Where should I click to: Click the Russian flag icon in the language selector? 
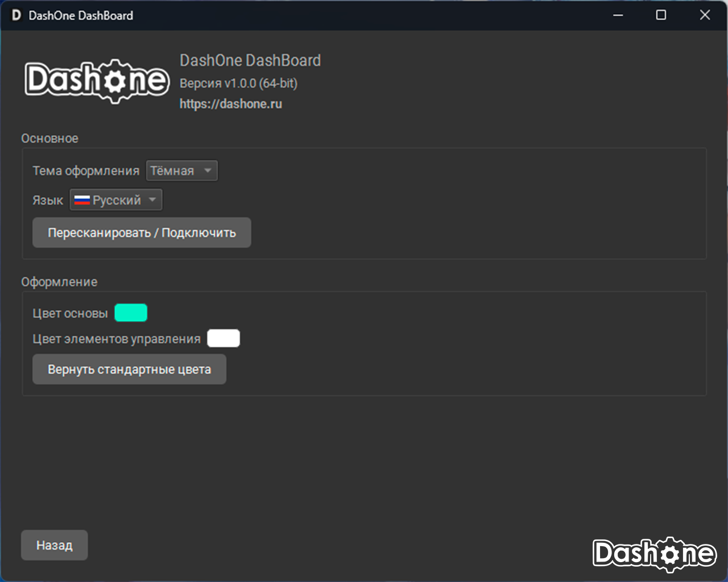click(x=82, y=200)
